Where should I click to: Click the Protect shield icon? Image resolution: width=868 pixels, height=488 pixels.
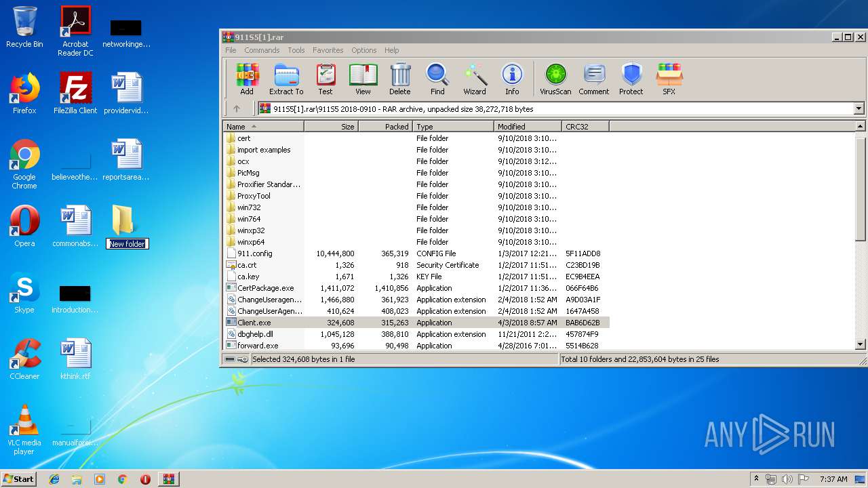pos(631,79)
